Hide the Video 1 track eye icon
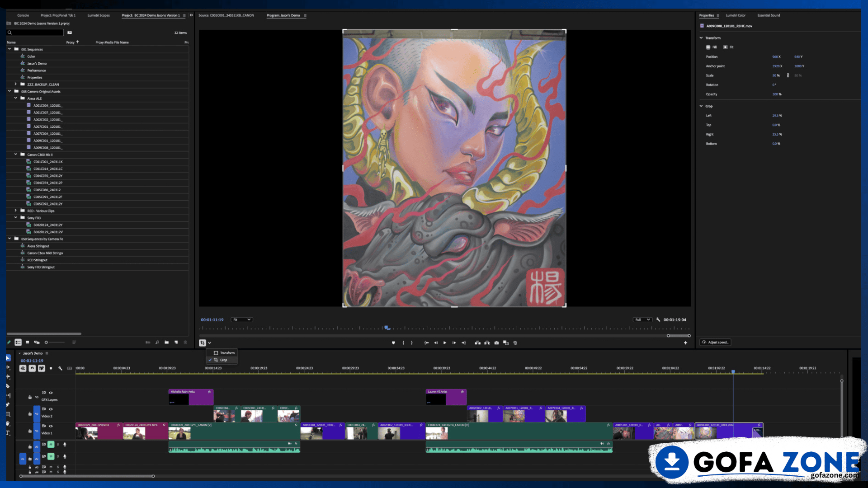The height and width of the screenshot is (488, 868). (51, 426)
